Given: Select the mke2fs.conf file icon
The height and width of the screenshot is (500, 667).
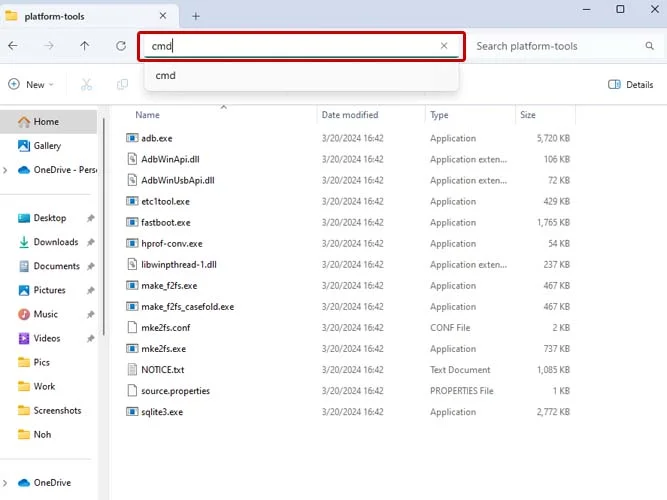Looking at the screenshot, I should pyautogui.click(x=132, y=327).
